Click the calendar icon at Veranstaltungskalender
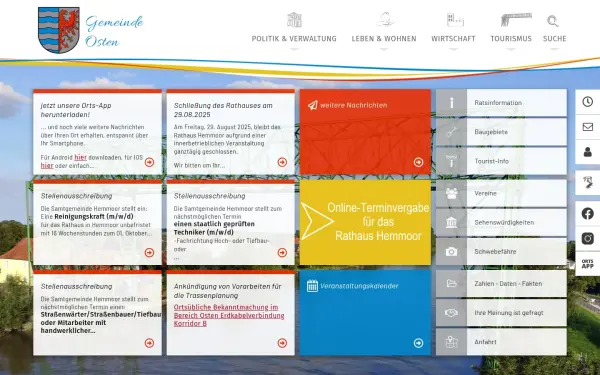Screen dimensions: 600x375 (x=312, y=286)
